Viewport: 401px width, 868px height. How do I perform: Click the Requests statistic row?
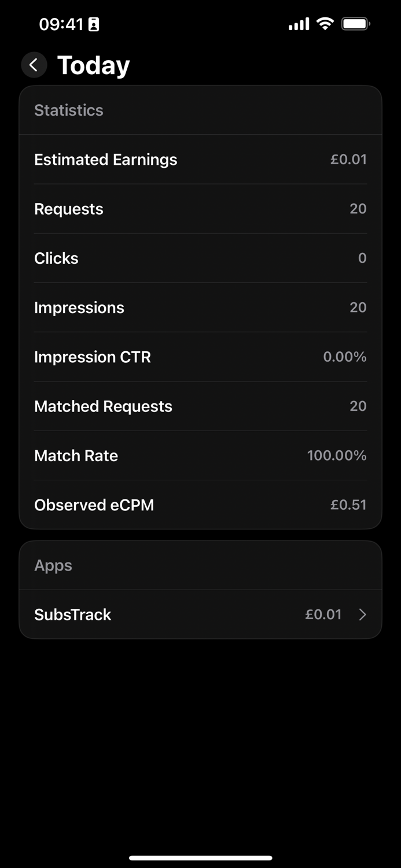pyautogui.click(x=200, y=209)
